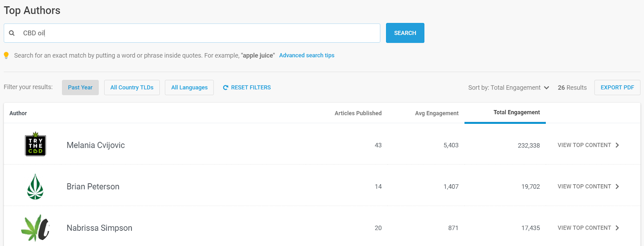The image size is (644, 246).
Task: Click average engagement value 1,407
Action: point(451,187)
